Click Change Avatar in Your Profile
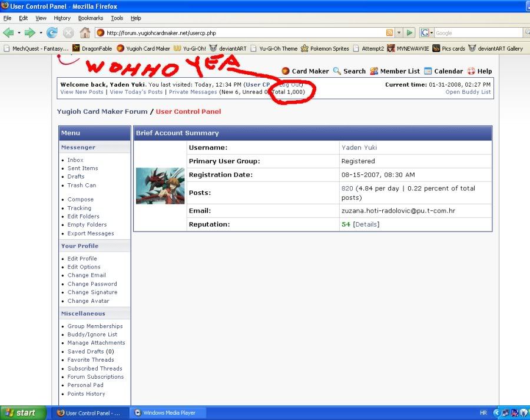 tap(88, 301)
